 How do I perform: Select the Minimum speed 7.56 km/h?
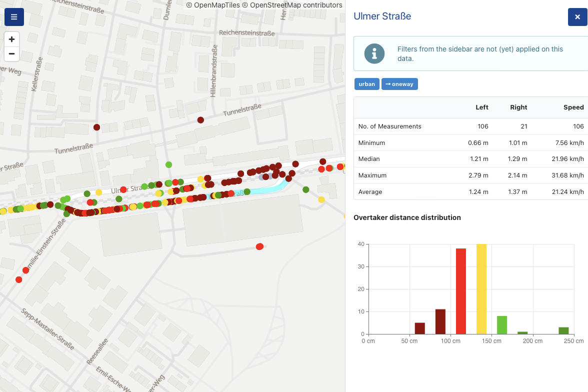(x=569, y=143)
